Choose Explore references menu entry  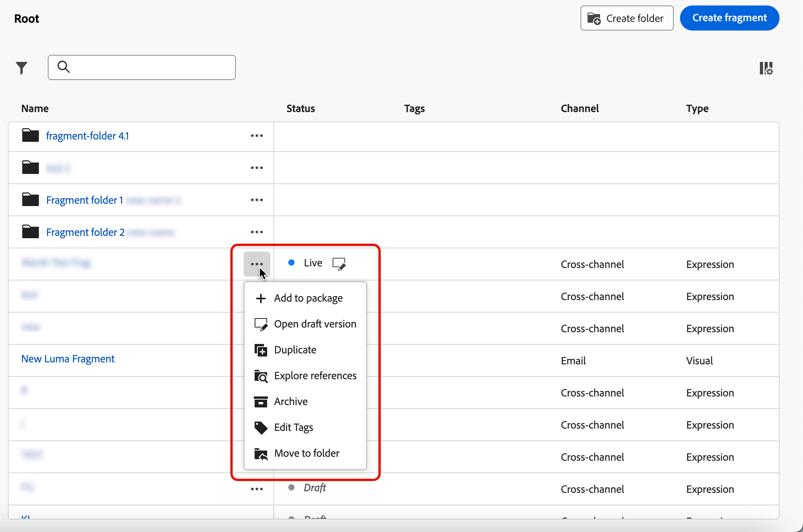315,376
